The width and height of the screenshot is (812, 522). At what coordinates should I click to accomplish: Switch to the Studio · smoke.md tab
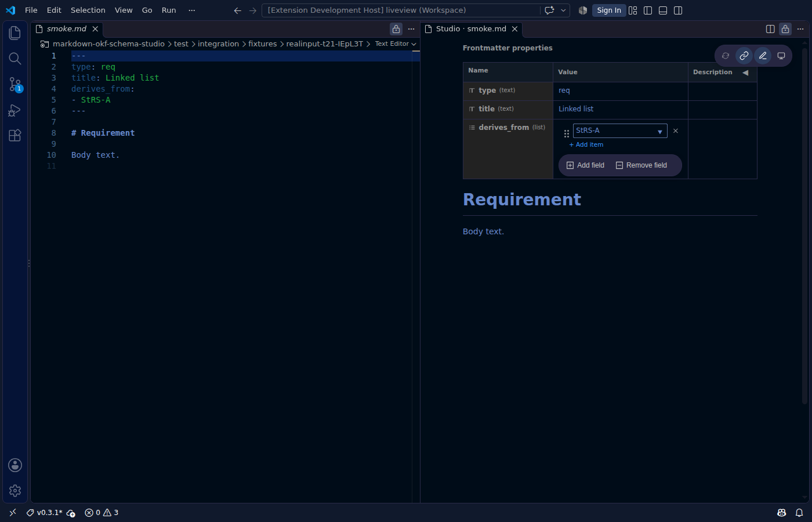tap(471, 29)
